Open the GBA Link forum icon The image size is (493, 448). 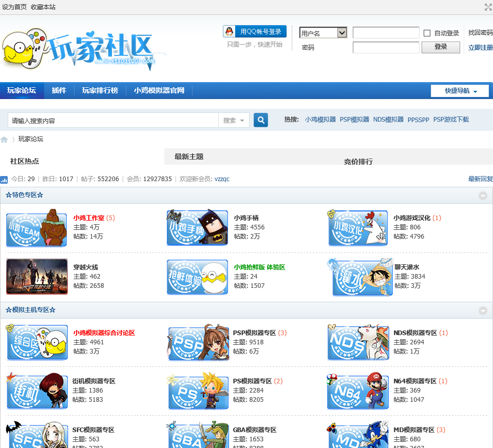tap(198, 435)
